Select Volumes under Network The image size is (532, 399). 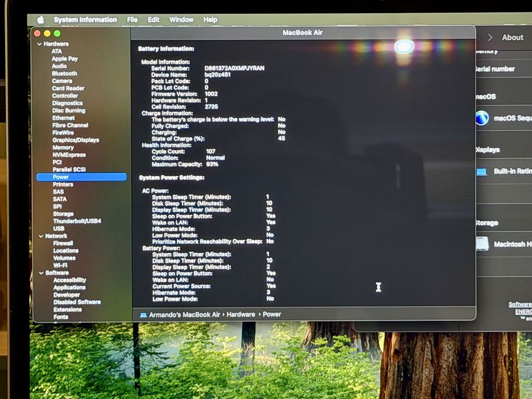pyautogui.click(x=64, y=258)
